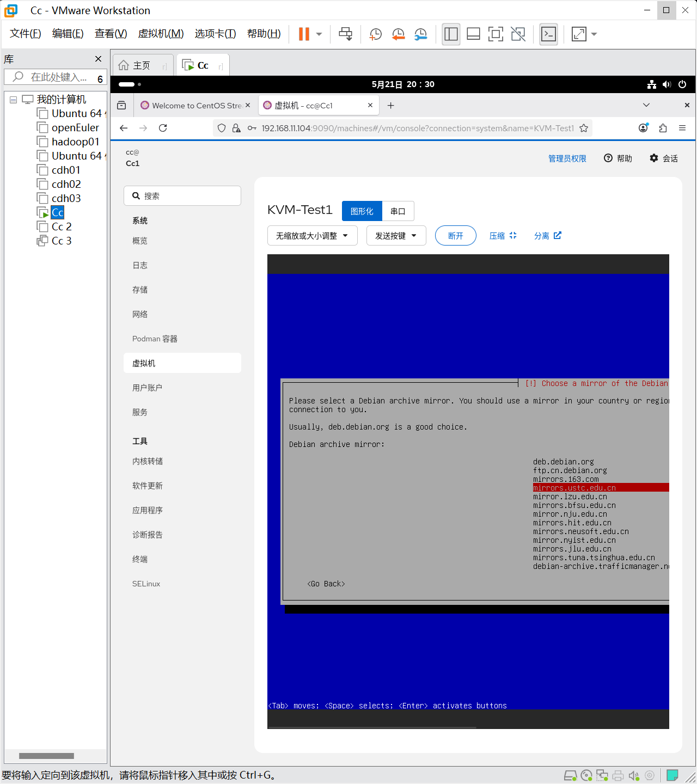Click the GNOME volume speaker icon
This screenshot has width=697, height=784.
[667, 84]
